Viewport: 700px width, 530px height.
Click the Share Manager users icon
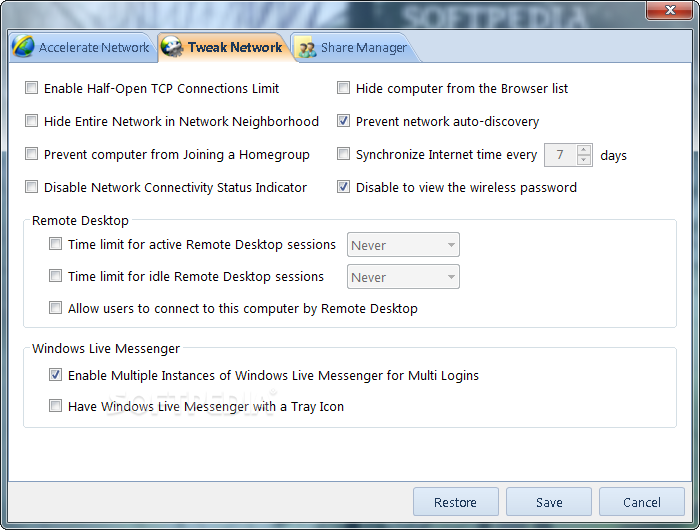307,47
